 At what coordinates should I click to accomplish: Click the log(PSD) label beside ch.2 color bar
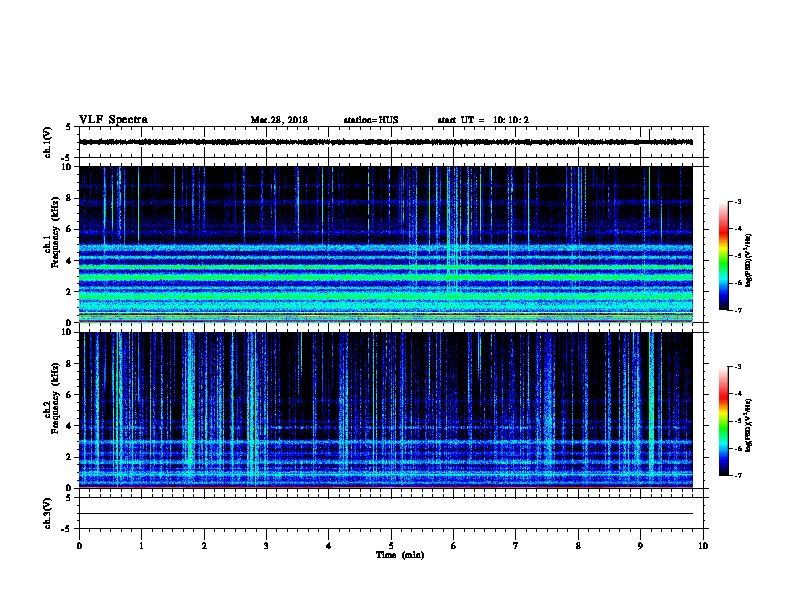tap(748, 425)
